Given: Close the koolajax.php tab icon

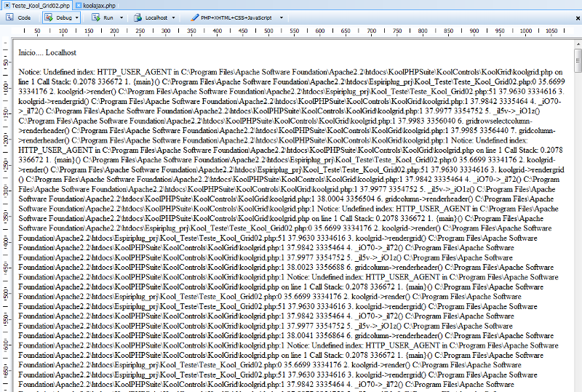Looking at the screenshot, I should (x=79, y=5).
